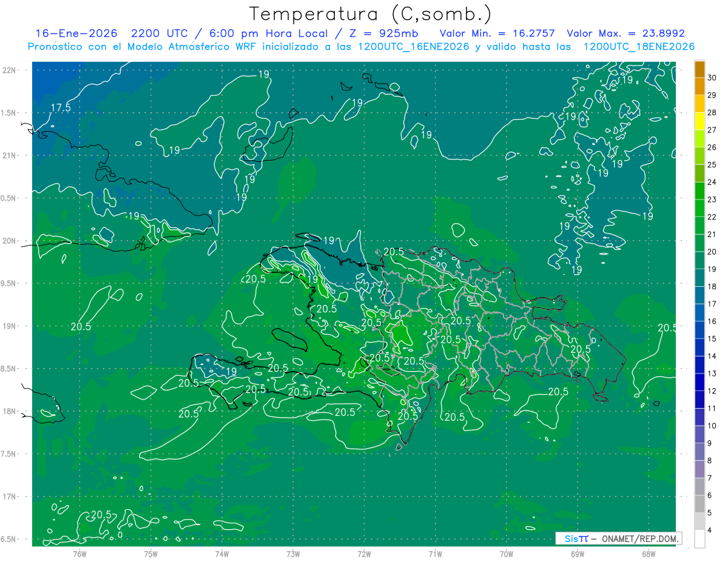Image resolution: width=728 pixels, height=562 pixels.
Task: Click the '18N' latitude axis label
Action: click(10, 411)
